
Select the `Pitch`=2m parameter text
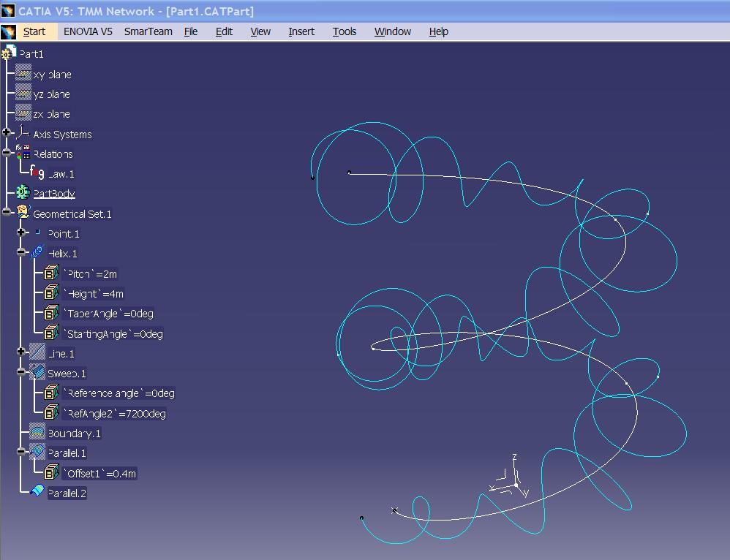(x=90, y=274)
